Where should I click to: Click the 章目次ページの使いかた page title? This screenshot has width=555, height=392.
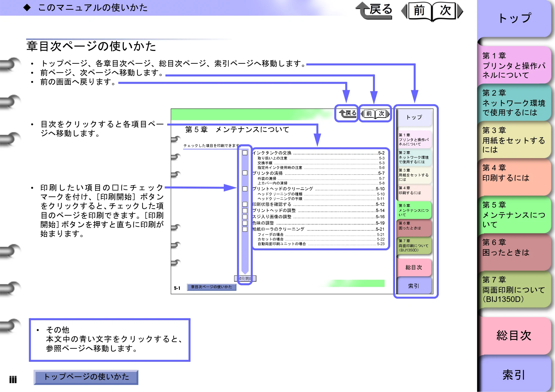click(91, 46)
